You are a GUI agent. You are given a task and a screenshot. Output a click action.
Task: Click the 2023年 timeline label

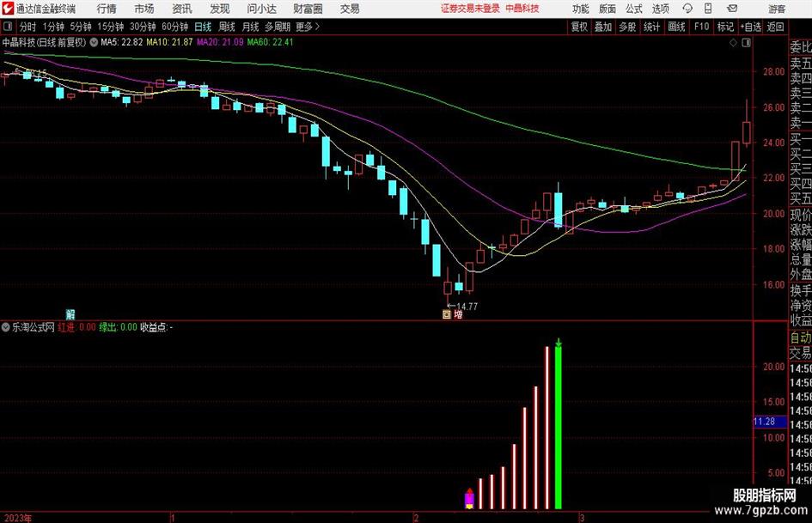coord(17,518)
